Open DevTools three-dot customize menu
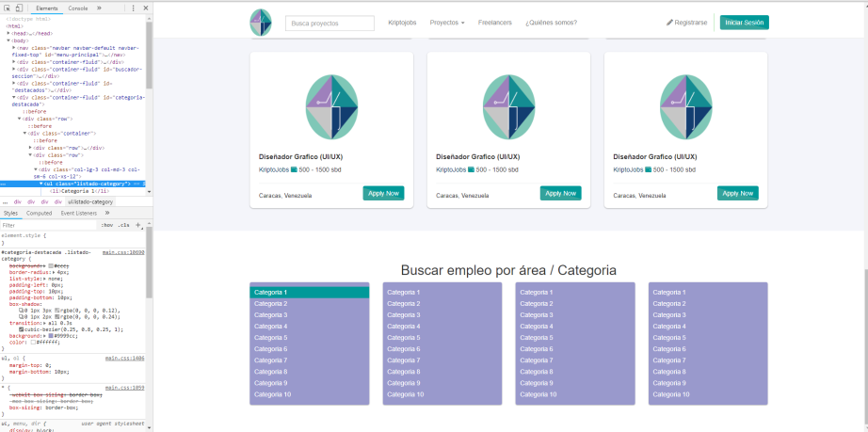 point(134,8)
